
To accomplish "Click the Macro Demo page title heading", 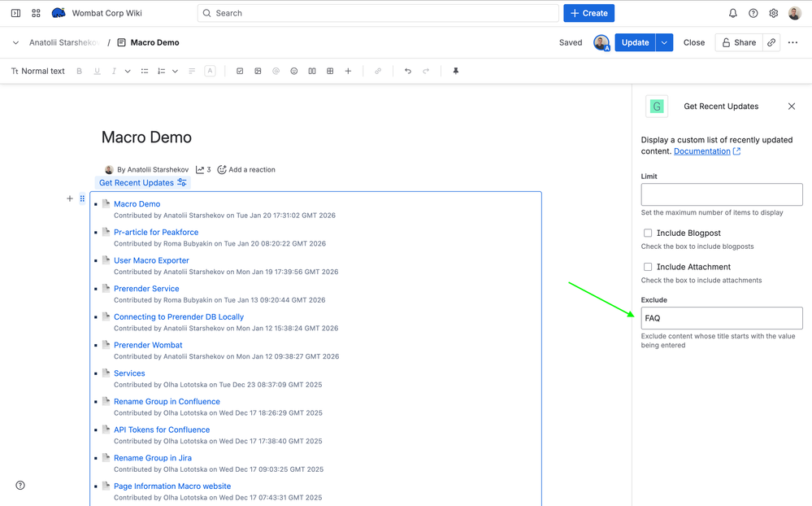I will click(146, 137).
